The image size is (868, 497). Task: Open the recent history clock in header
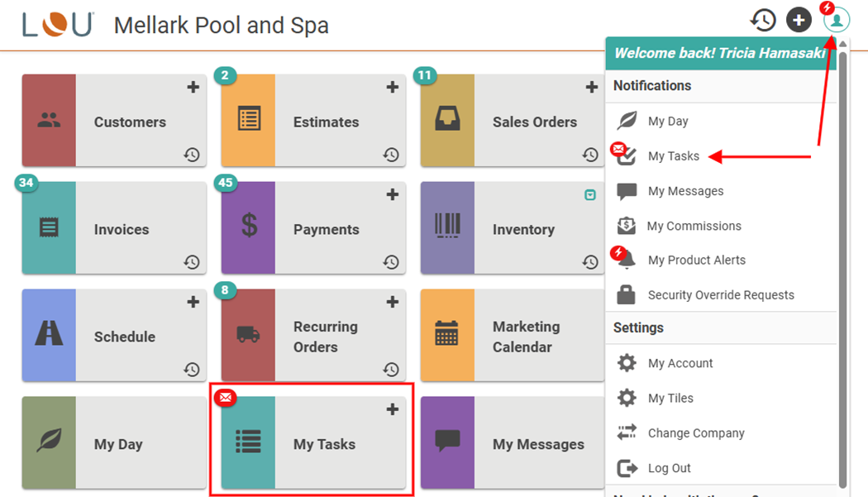coord(762,20)
